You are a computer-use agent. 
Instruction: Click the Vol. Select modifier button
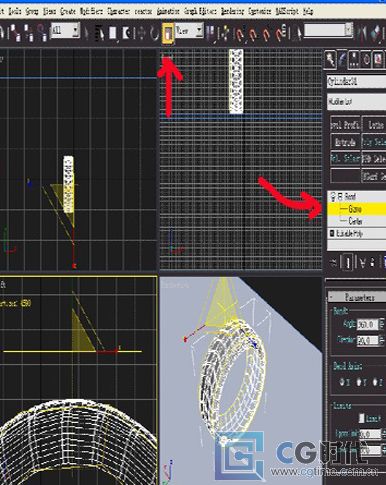click(345, 159)
